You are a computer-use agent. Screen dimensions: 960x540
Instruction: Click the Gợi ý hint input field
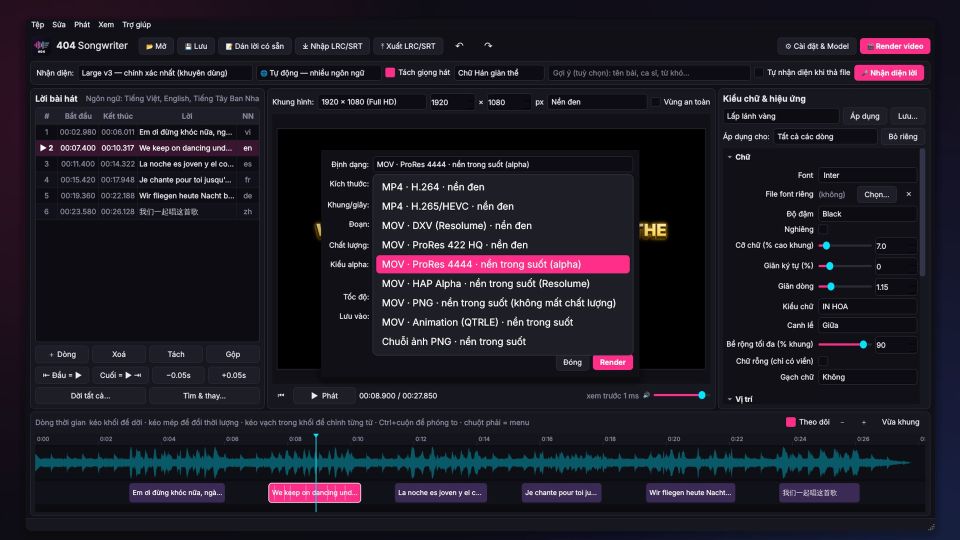click(649, 73)
